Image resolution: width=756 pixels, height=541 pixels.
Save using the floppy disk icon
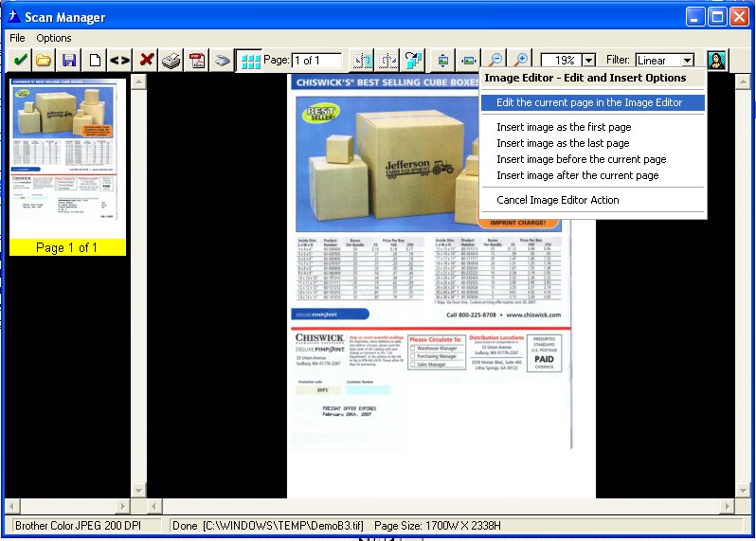(69, 61)
